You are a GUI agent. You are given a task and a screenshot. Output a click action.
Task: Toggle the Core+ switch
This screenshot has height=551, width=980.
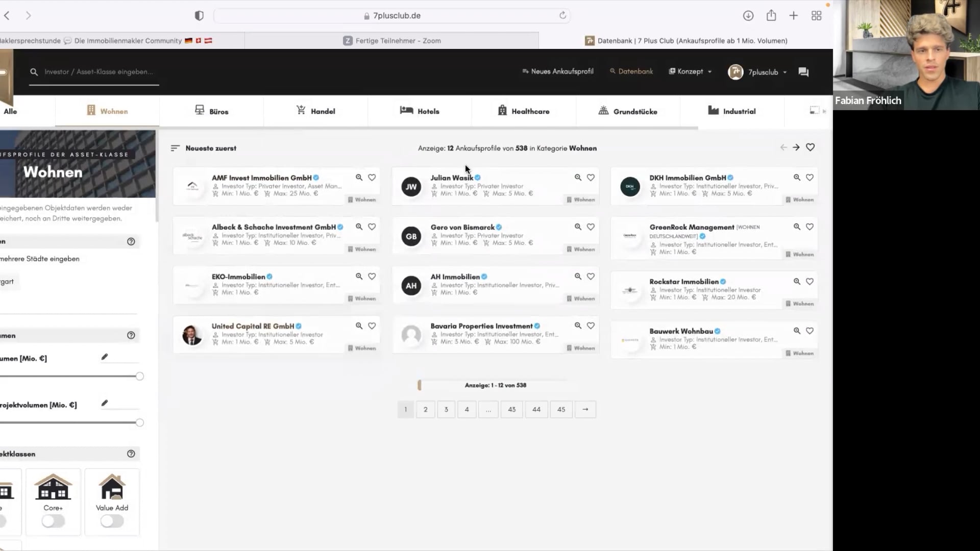point(53,521)
